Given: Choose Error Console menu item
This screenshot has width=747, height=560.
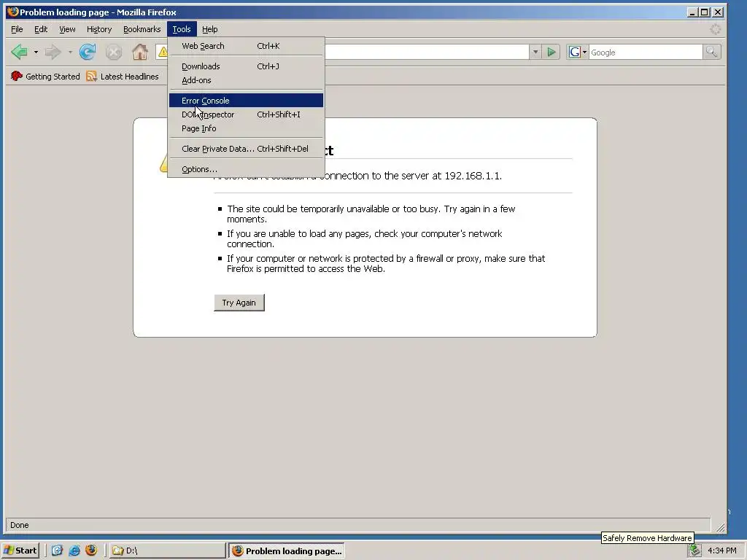Looking at the screenshot, I should (247, 101).
